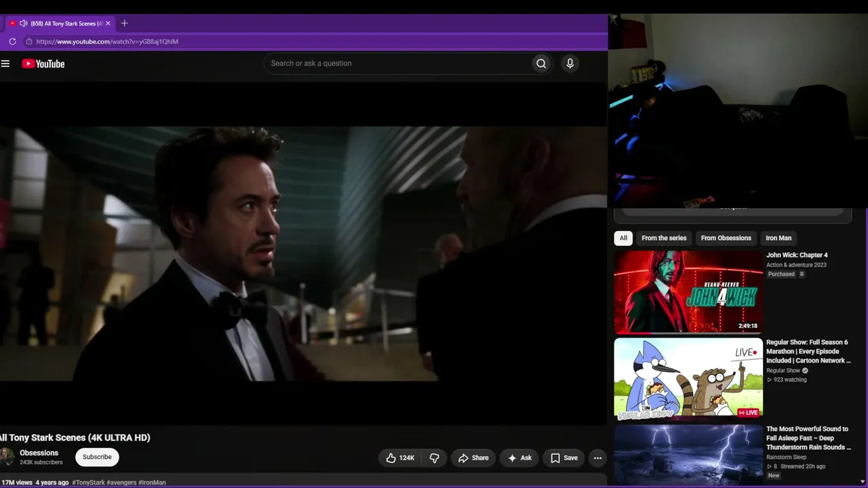The image size is (868, 488).
Task: View site information in address bar
Action: [x=28, y=41]
